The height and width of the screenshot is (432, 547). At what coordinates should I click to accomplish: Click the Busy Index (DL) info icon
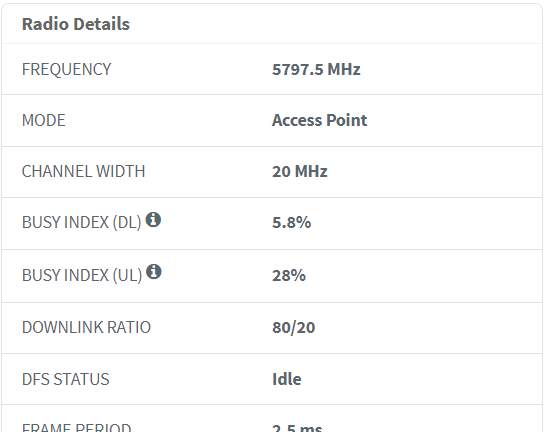[153, 220]
